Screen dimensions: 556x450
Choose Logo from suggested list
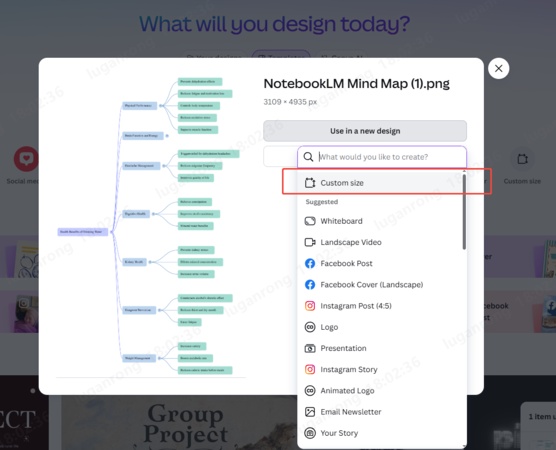pos(379,327)
